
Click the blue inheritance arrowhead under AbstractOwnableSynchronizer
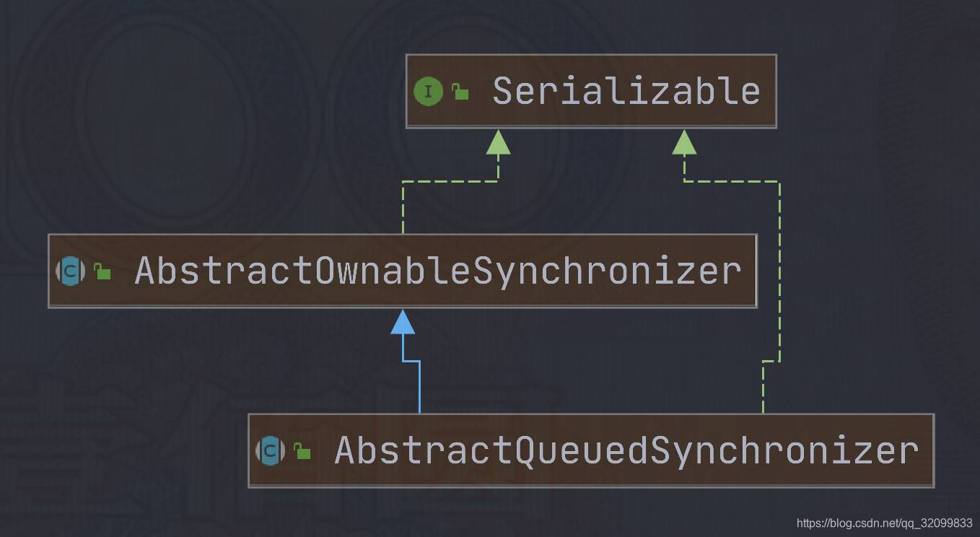click(403, 322)
